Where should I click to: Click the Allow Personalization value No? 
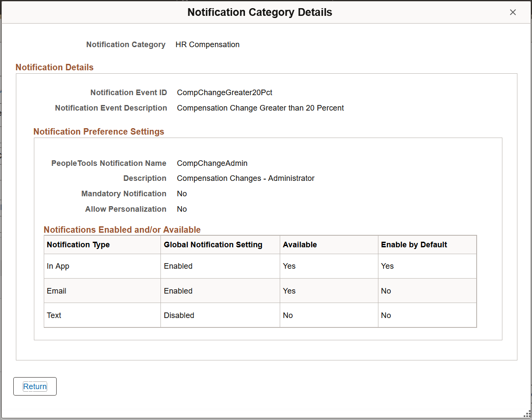(x=182, y=209)
